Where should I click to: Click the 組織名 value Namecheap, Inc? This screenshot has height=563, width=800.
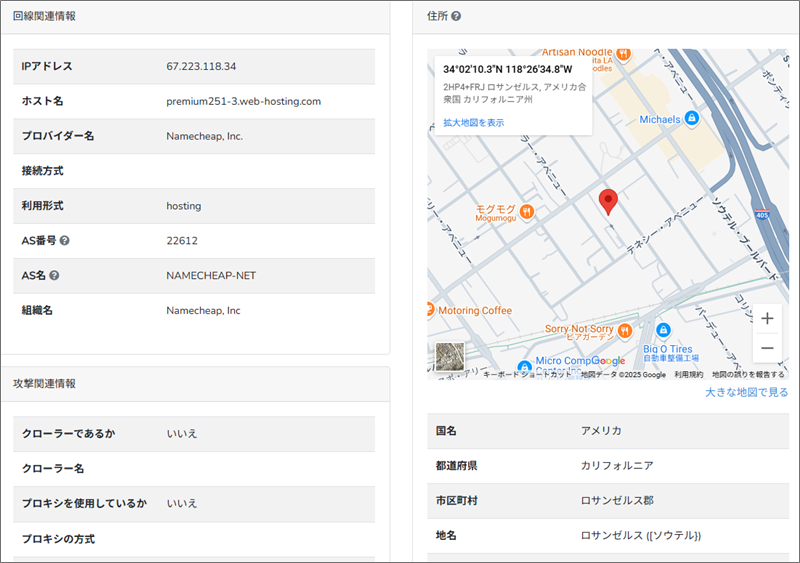pos(203,310)
